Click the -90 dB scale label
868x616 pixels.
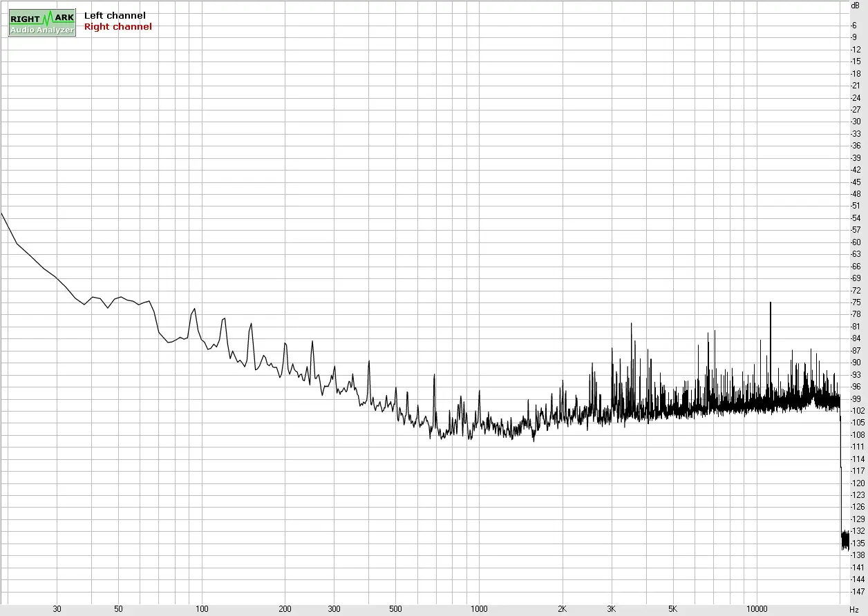click(856, 363)
